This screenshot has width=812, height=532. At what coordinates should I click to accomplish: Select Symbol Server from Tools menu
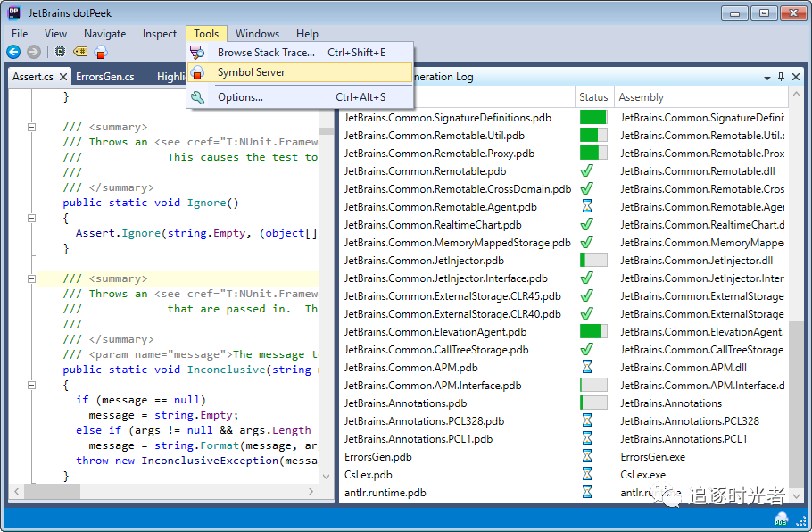coord(251,72)
